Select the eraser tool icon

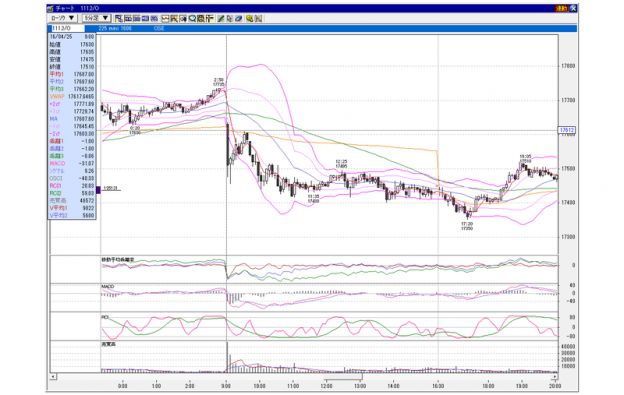click(x=238, y=18)
